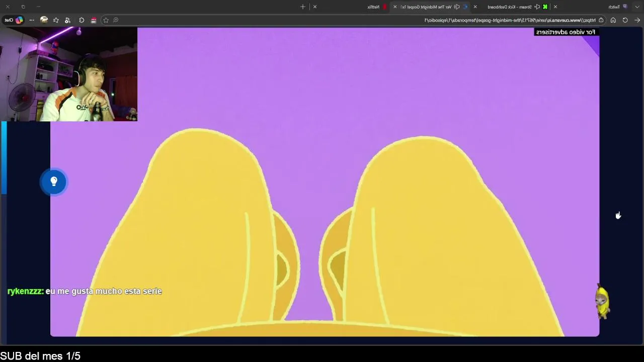Screen dimensions: 644x362
Task: View site info via the lock icon
Action: click(601, 20)
